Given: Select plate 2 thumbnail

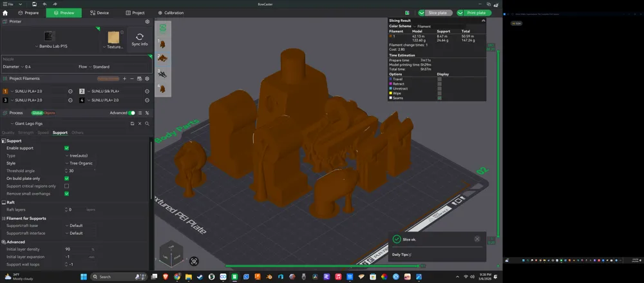Looking at the screenshot, I should [x=163, y=58].
